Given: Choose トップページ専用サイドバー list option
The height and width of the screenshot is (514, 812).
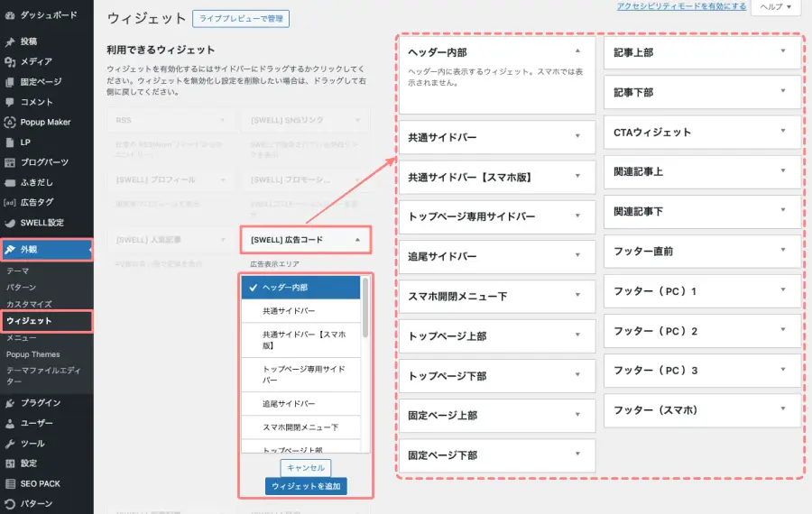Looking at the screenshot, I should (x=300, y=375).
